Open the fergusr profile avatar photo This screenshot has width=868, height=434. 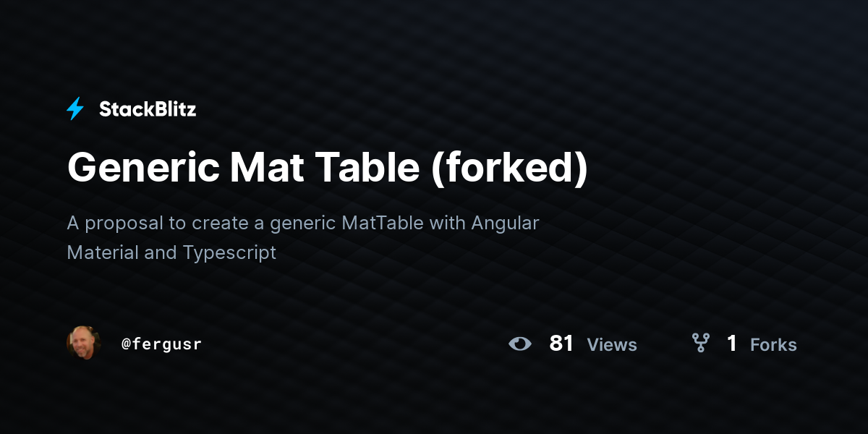coord(84,343)
